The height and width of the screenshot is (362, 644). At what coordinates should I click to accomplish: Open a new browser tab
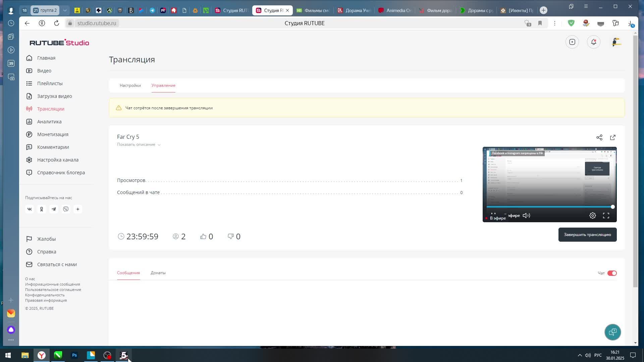(544, 10)
